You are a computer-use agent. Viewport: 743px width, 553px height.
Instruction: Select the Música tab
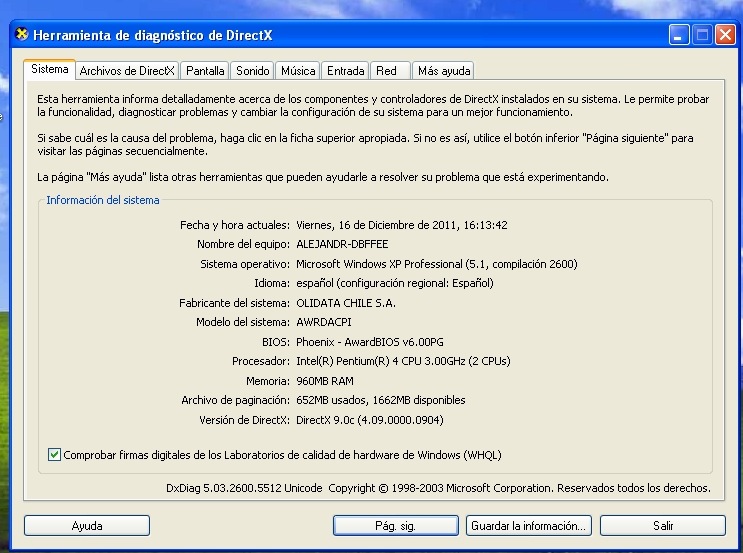[298, 71]
